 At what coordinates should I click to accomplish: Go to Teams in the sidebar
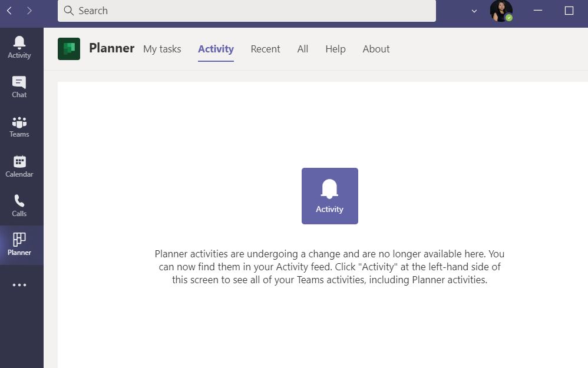click(19, 127)
